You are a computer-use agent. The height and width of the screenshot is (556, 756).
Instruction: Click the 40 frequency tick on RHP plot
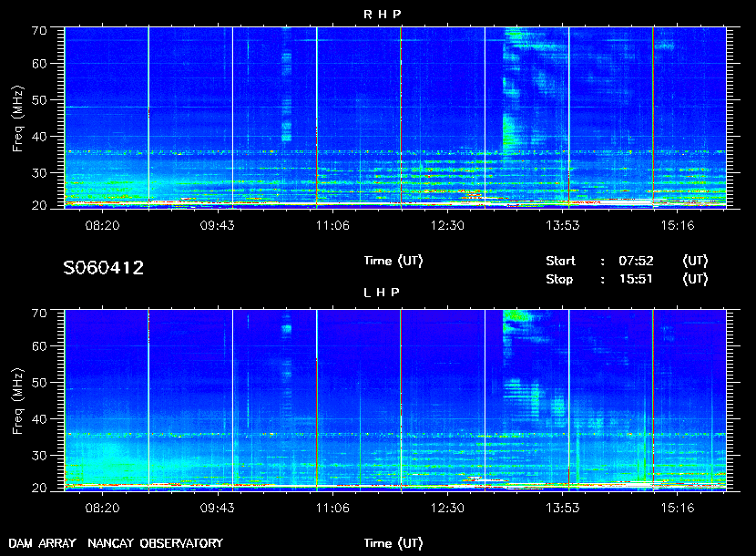[39, 137]
